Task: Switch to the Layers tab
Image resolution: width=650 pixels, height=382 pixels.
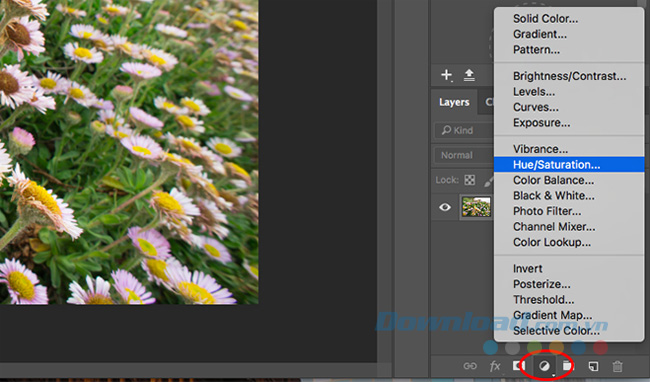Action: coord(454,102)
